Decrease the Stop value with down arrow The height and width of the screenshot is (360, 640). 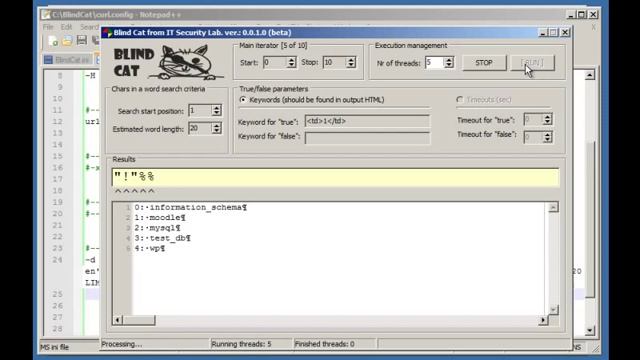tap(351, 65)
